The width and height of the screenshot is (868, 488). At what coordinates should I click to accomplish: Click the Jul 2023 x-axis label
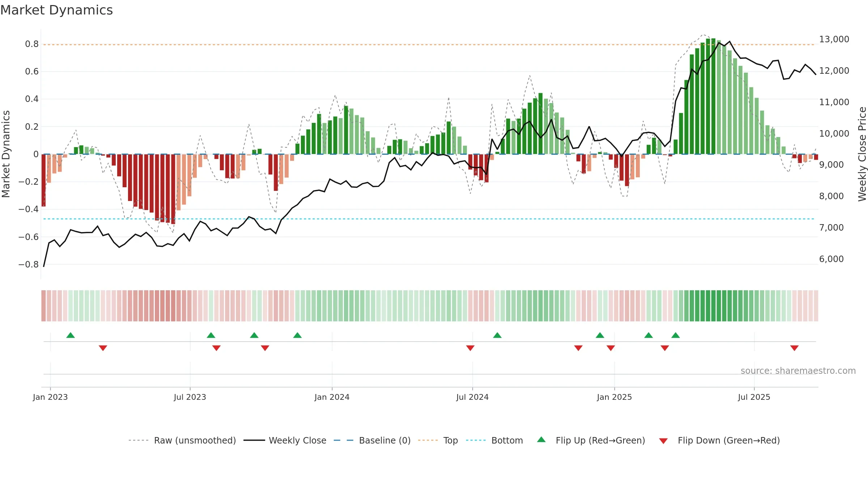[190, 397]
